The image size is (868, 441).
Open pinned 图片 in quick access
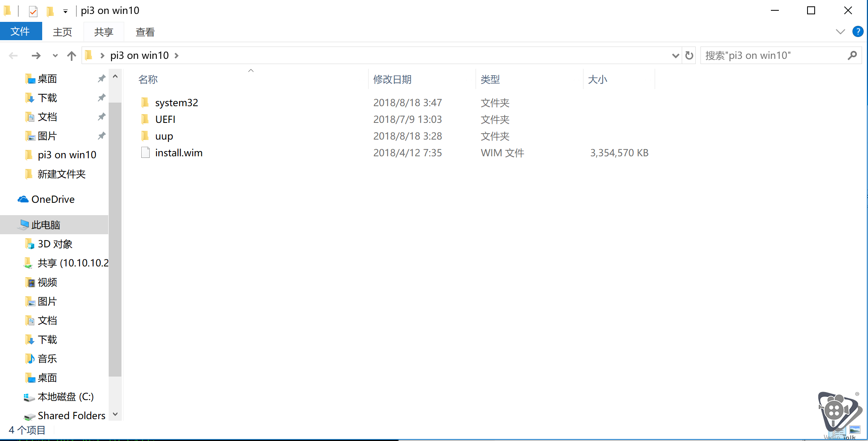pyautogui.click(x=47, y=136)
